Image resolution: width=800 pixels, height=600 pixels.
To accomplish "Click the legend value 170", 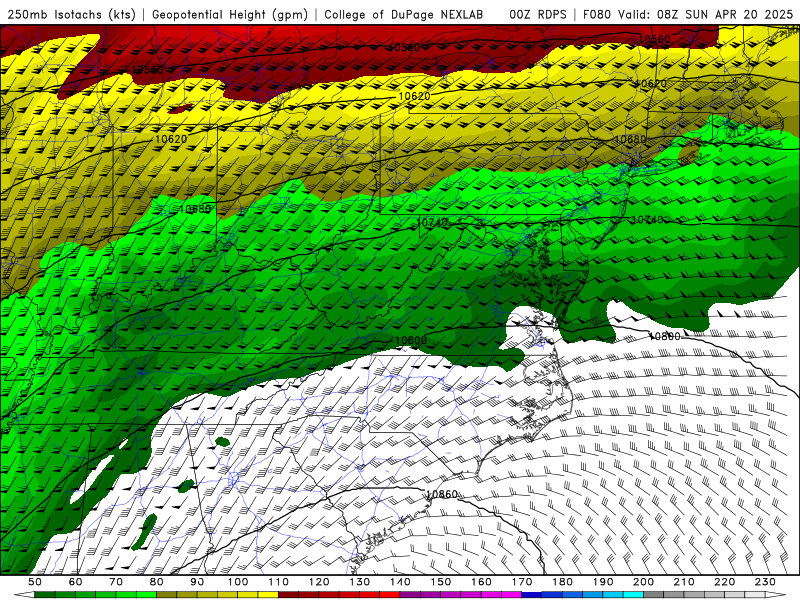I will click(x=522, y=582).
